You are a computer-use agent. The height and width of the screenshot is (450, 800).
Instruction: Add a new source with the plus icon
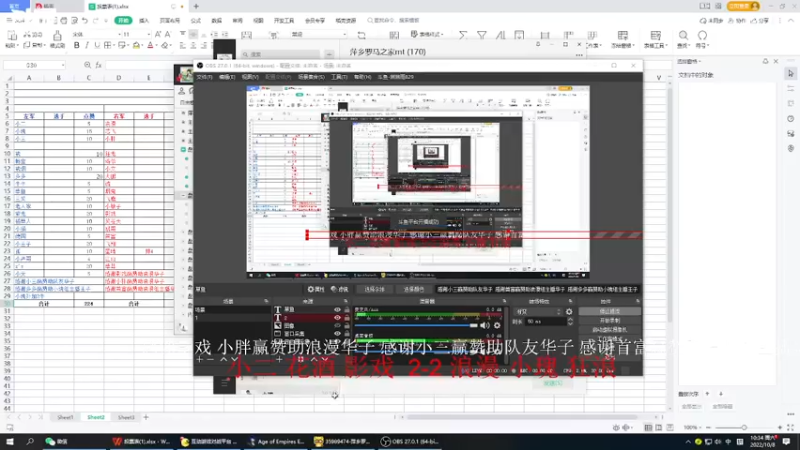tap(279, 359)
